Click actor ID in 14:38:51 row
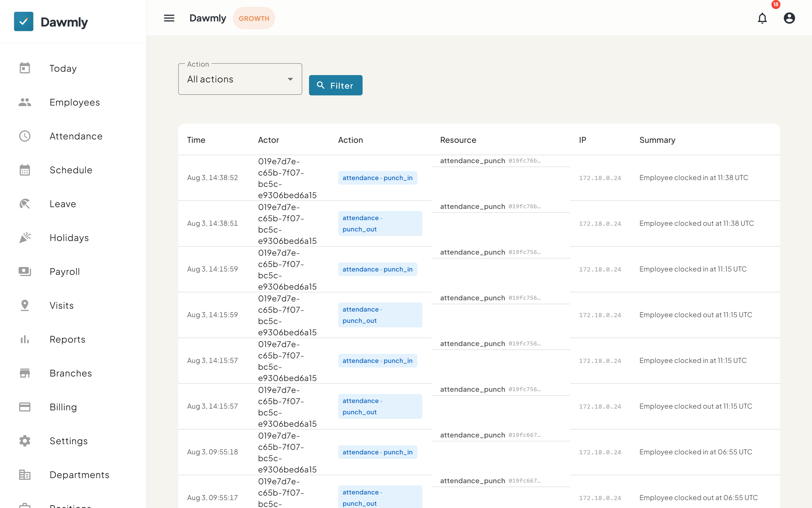This screenshot has height=508, width=812. click(x=287, y=224)
